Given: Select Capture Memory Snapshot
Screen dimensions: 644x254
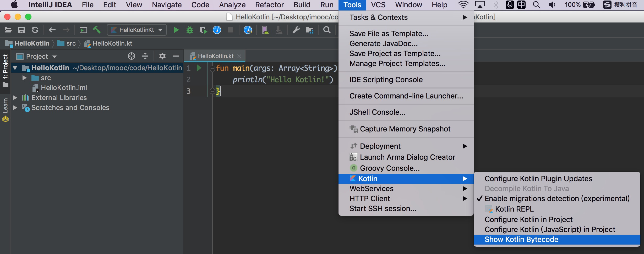Looking at the screenshot, I should 406,129.
